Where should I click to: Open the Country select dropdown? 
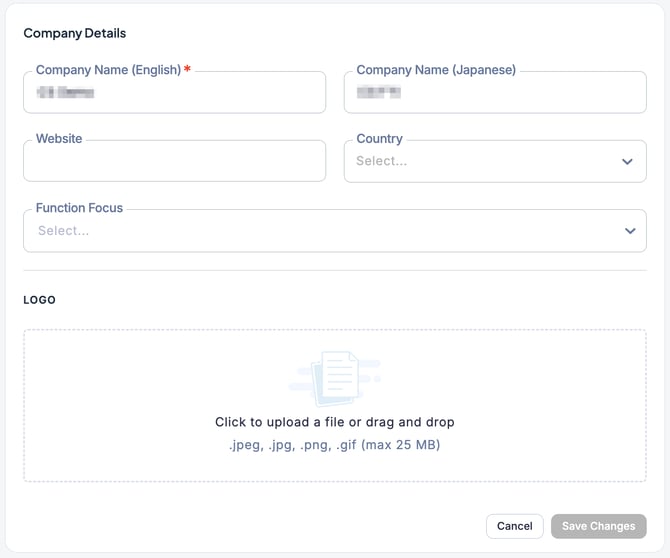point(480,161)
